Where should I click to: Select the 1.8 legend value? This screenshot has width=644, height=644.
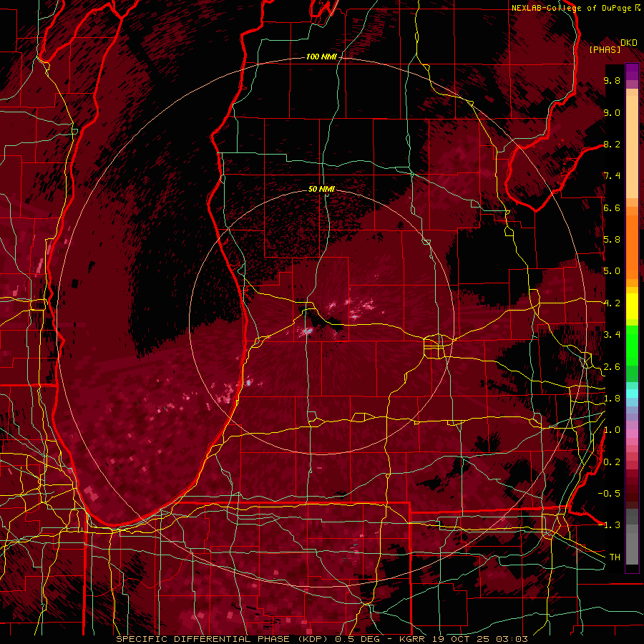coord(612,399)
